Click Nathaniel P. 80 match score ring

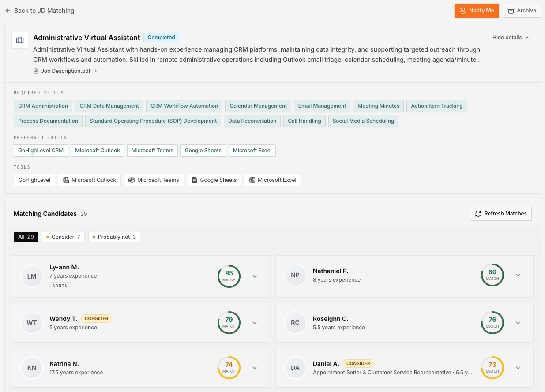492,275
